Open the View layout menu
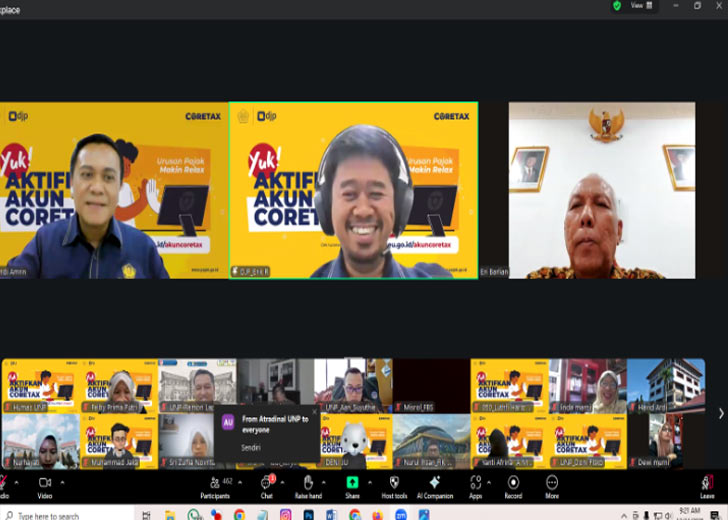The height and width of the screenshot is (520, 728). click(x=641, y=6)
